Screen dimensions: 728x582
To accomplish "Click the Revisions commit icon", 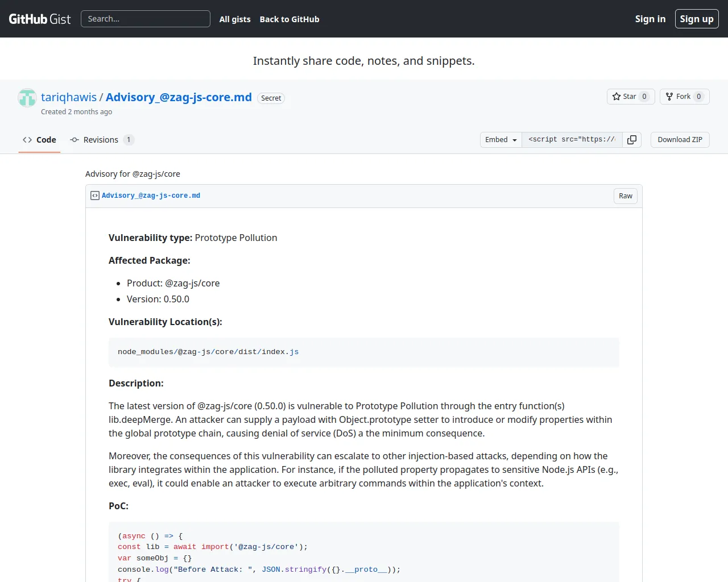I will click(75, 140).
